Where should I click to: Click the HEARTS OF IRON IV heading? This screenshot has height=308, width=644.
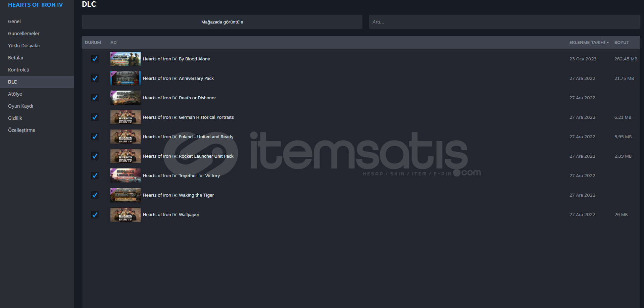(36, 5)
